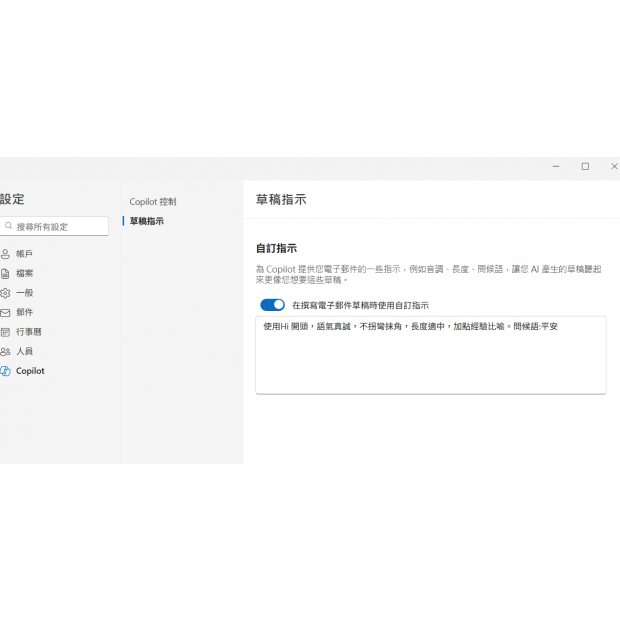Viewport: 620px width, 620px height.
Task: Click the 自訂指示 section heading
Action: [276, 248]
